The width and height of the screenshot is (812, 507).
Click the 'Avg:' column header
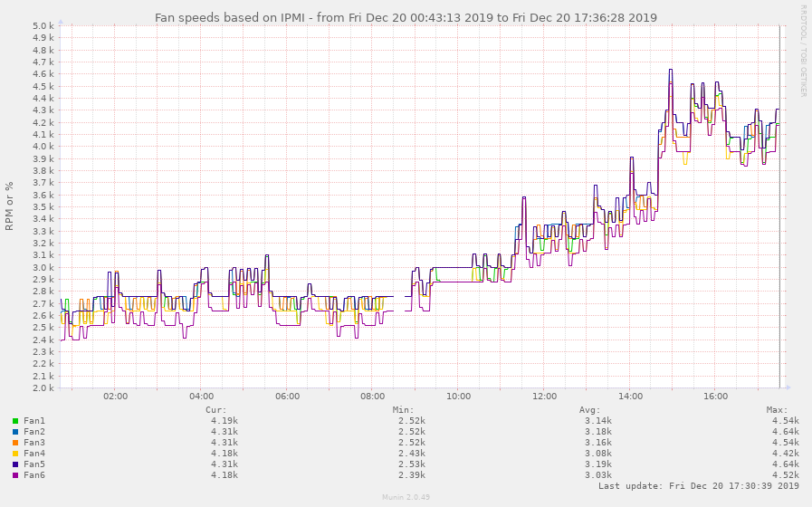click(590, 409)
